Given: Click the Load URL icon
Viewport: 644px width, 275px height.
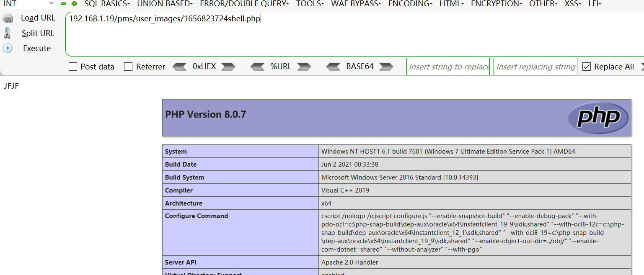Looking at the screenshot, I should 8,18.
